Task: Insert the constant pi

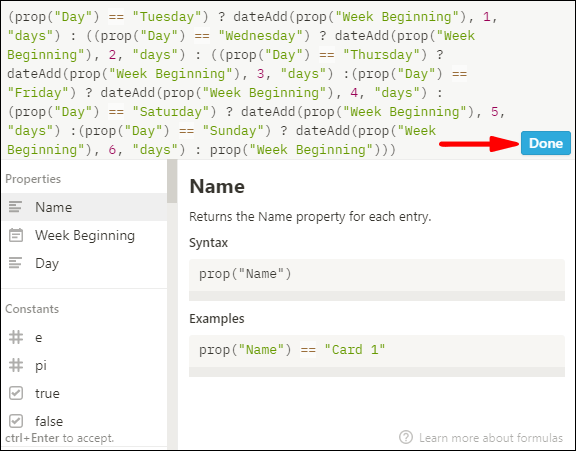Action: coord(84,365)
